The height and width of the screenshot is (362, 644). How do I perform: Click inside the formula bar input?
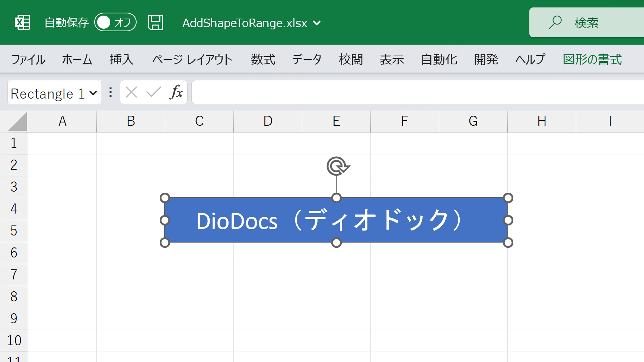coord(418,92)
